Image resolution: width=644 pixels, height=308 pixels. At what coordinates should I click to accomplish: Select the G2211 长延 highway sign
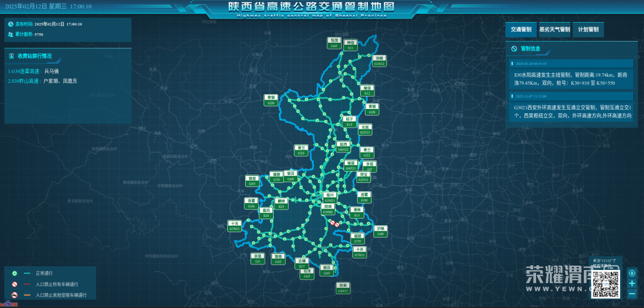[366, 129]
